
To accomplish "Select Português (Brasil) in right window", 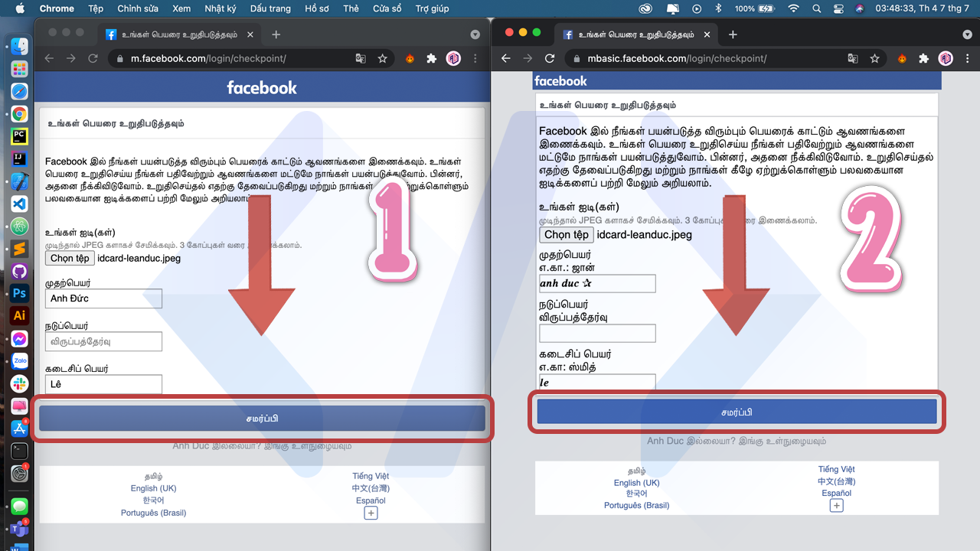I will click(x=636, y=505).
